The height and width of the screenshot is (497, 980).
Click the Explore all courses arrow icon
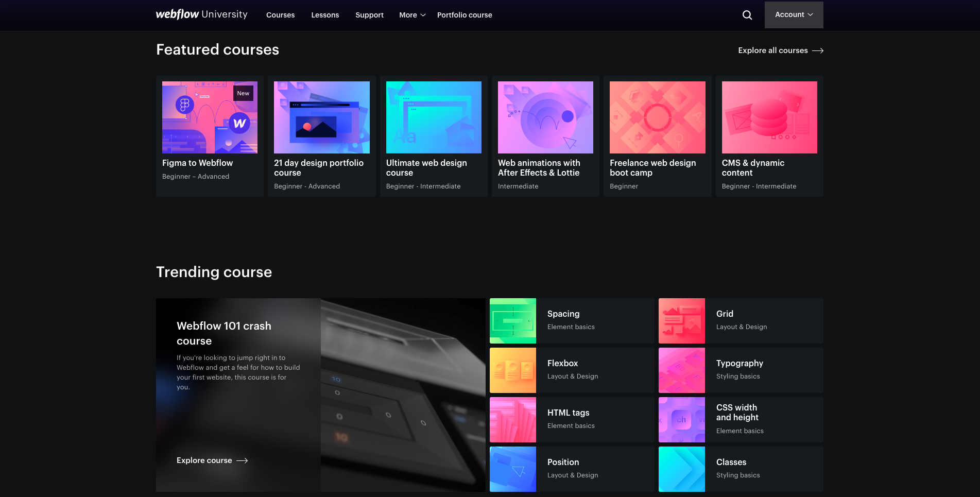click(818, 50)
